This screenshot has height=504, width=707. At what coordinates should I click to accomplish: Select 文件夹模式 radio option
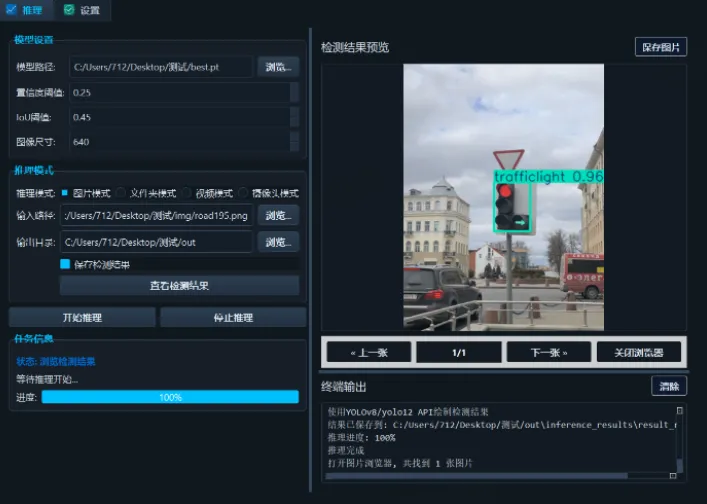[147, 193]
